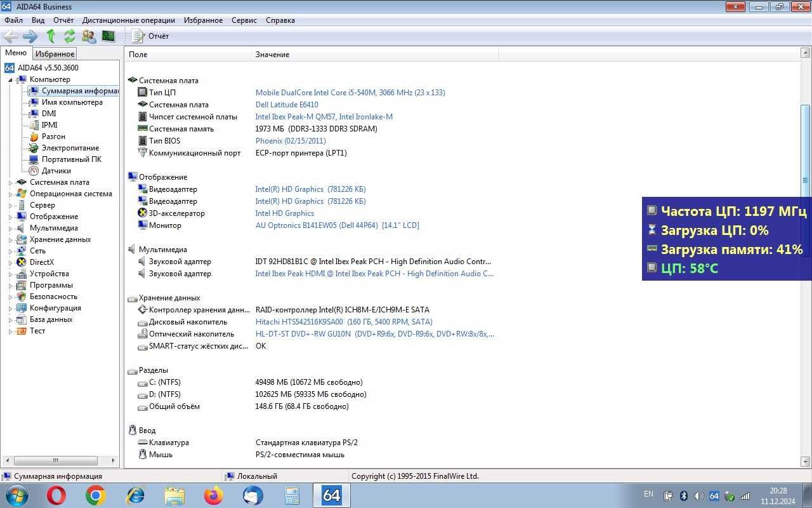The image size is (812, 508).
Task: Click the sidebar horizontal scrollbar right arrow
Action: coord(114,460)
